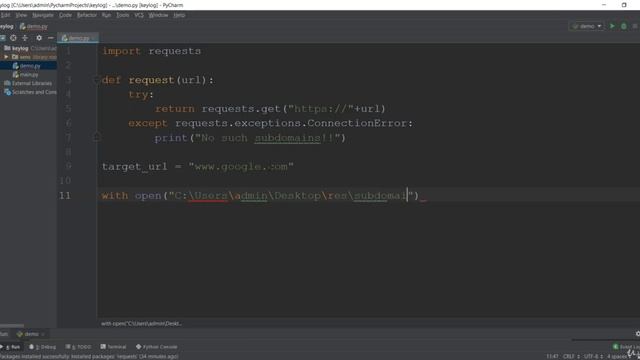Click the "www.google.com" string
Image resolution: width=640 pixels, height=360 pixels.
pos(241,167)
